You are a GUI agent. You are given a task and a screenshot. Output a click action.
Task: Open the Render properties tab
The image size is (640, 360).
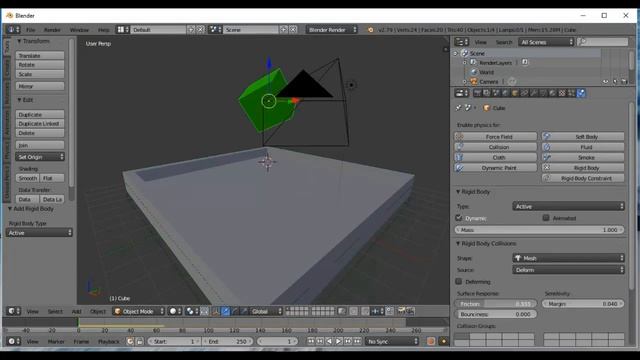coord(477,93)
